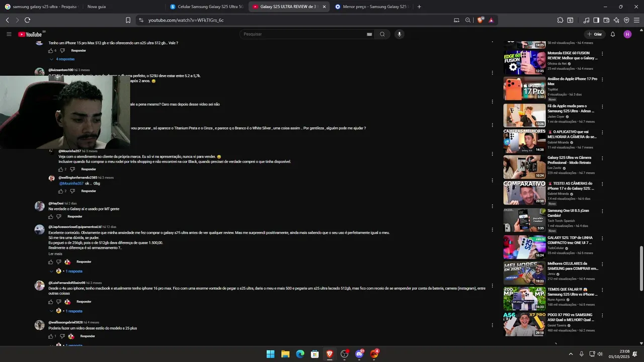Viewport: 644px width, 362px height.
Task: Open the Motorola EDGE 60 FUSION thumbnail
Action: point(524,62)
